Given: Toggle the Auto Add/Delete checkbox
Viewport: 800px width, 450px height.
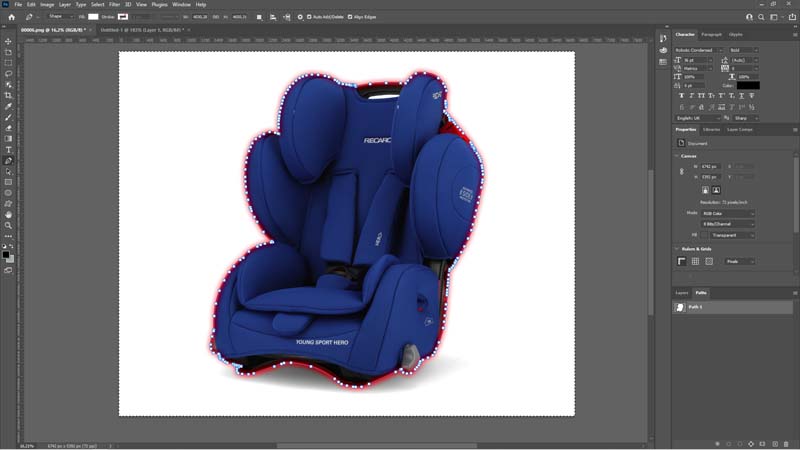Looking at the screenshot, I should pyautogui.click(x=309, y=17).
